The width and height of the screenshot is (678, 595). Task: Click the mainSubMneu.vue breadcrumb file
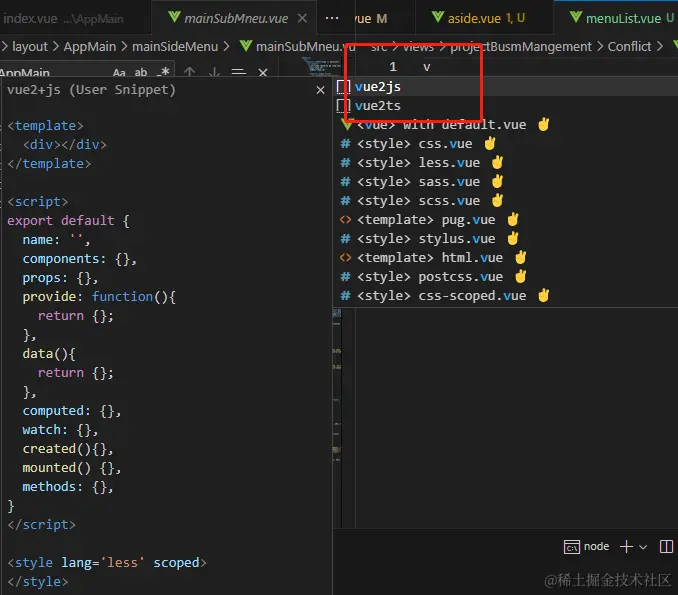[x=298, y=46]
